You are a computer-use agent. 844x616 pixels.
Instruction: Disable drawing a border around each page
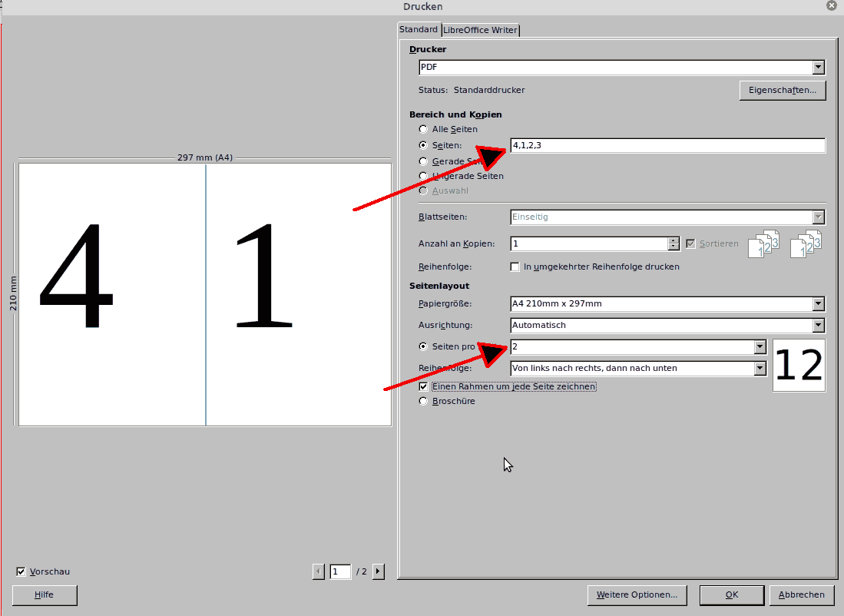(x=423, y=386)
